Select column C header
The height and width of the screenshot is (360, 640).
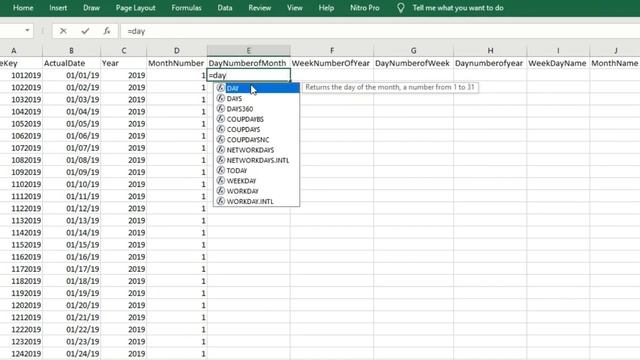point(124,51)
